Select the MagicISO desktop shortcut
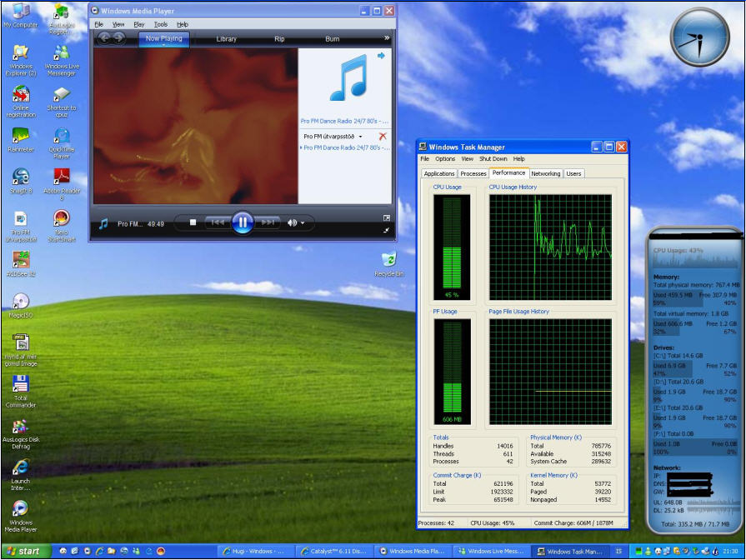Viewport: 746px width, 560px height. pyautogui.click(x=21, y=306)
